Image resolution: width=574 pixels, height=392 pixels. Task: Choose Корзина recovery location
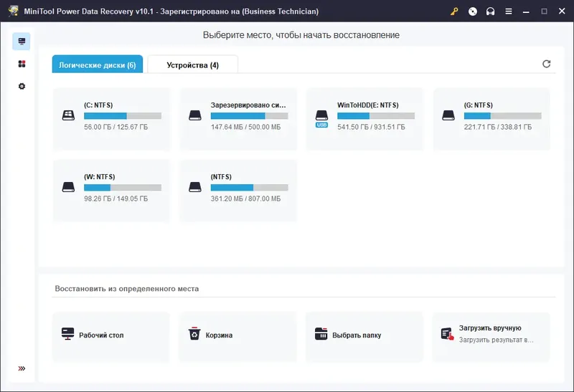238,337
